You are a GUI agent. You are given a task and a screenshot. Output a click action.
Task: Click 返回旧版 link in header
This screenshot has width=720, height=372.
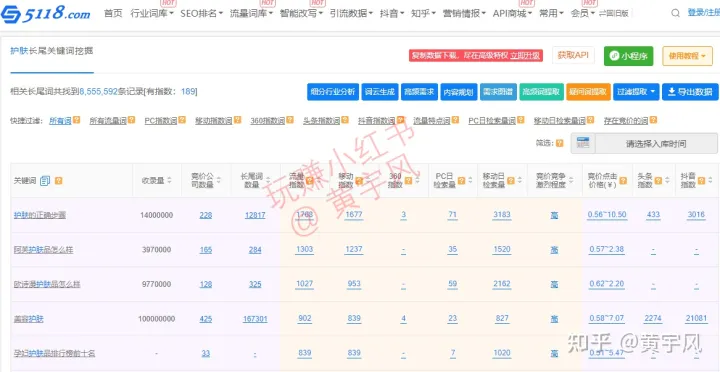pyautogui.click(x=613, y=14)
